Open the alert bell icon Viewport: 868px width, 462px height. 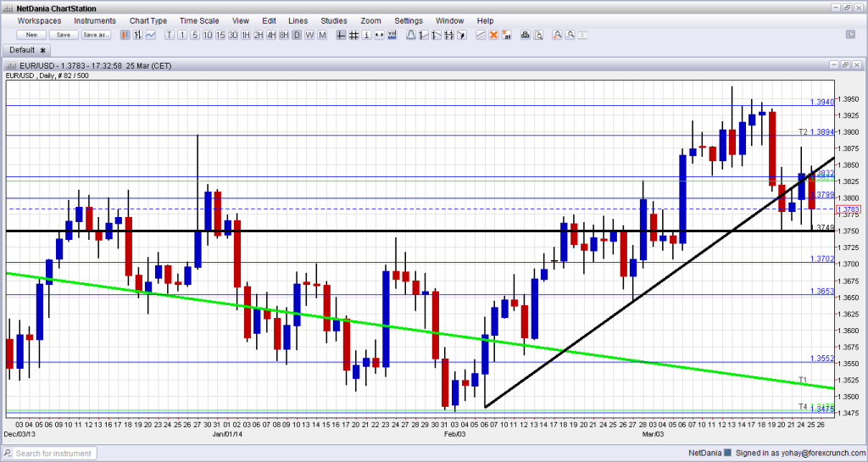(411, 35)
